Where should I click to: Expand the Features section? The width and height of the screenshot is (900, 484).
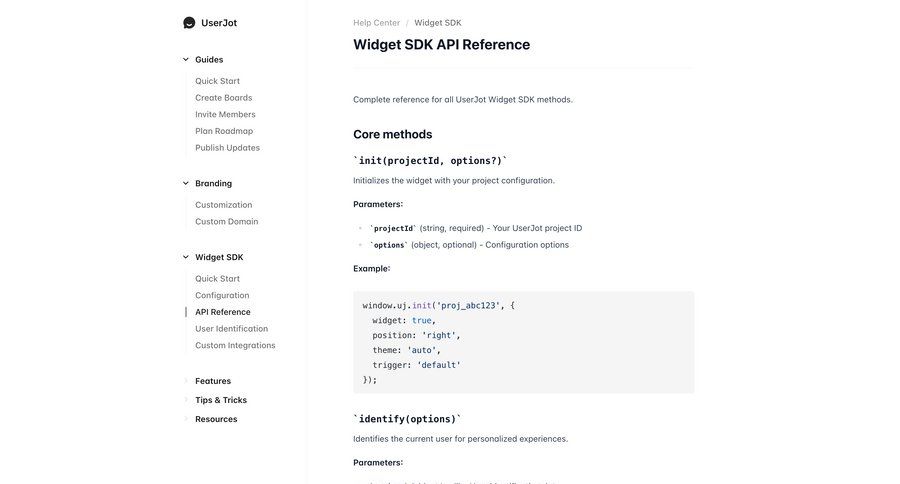212,381
